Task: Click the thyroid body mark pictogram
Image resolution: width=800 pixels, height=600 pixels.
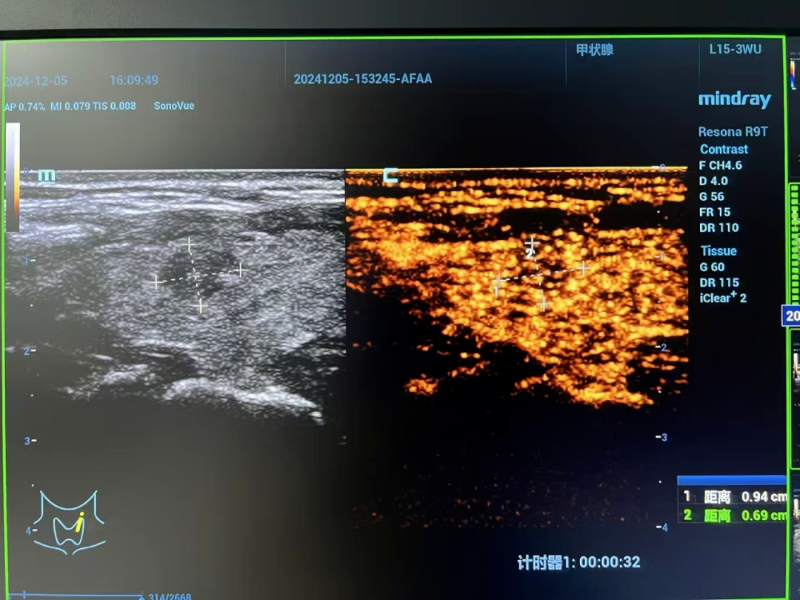Action: (67, 522)
